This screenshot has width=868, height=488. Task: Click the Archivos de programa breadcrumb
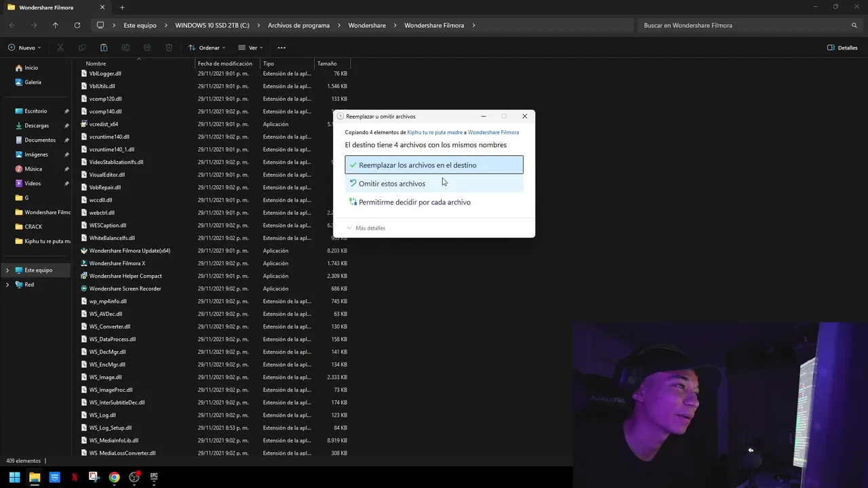click(x=298, y=25)
